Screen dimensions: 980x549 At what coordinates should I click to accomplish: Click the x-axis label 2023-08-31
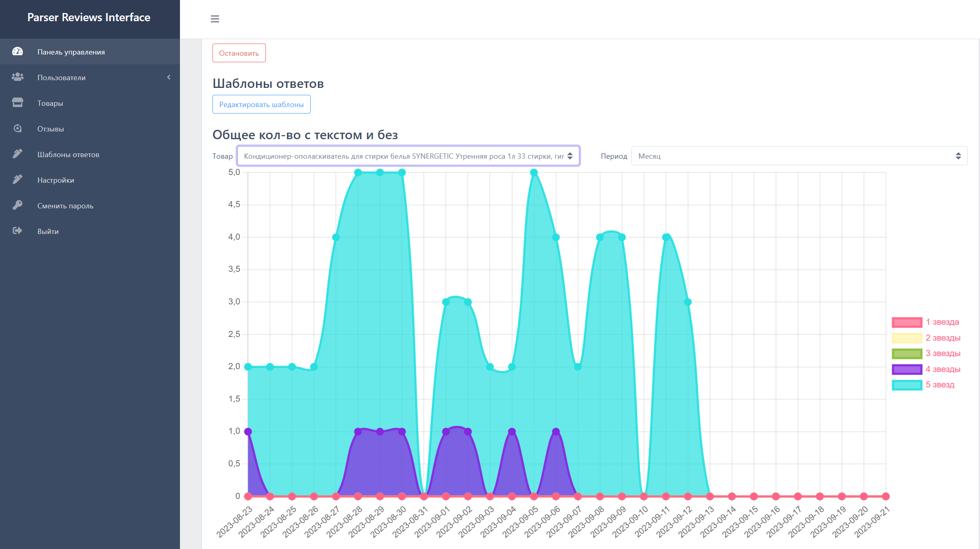click(x=410, y=522)
